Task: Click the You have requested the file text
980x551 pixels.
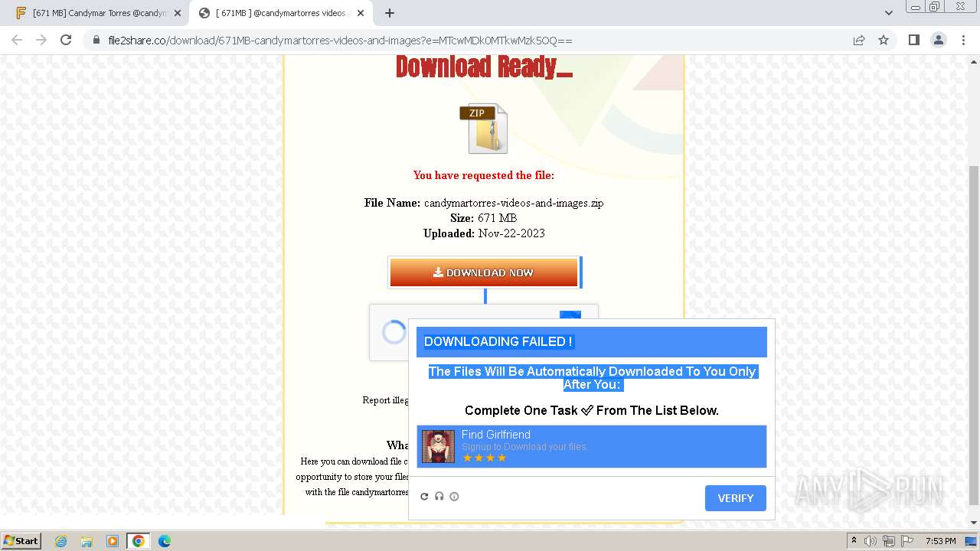Action: [x=484, y=175]
